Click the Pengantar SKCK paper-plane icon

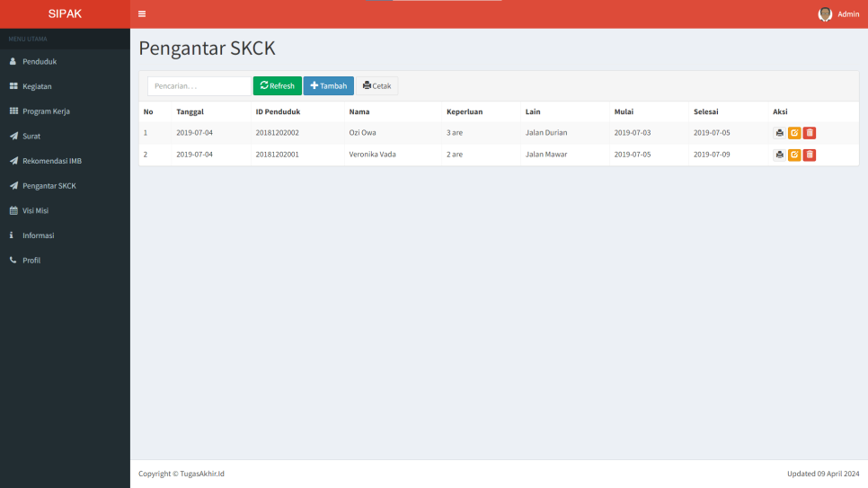click(x=13, y=185)
